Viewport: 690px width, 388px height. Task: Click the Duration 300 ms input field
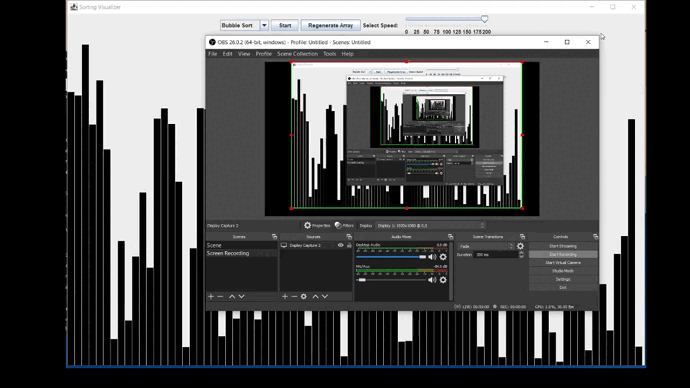point(496,255)
